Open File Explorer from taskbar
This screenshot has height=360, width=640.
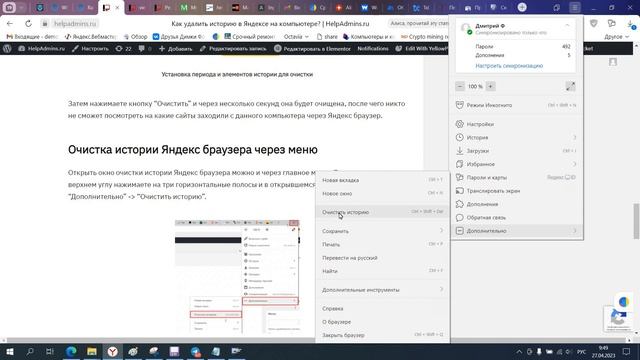click(x=92, y=351)
